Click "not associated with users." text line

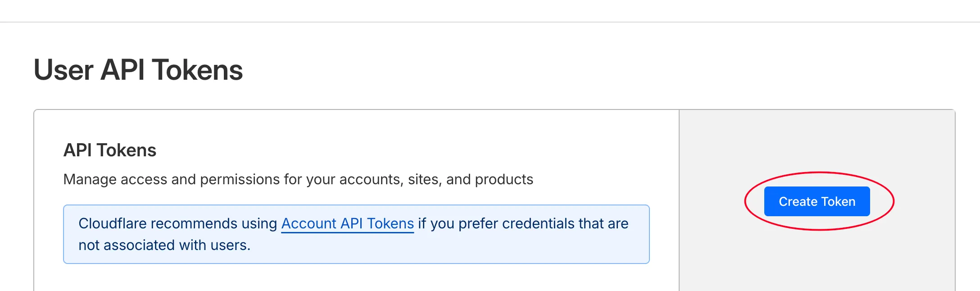(164, 245)
